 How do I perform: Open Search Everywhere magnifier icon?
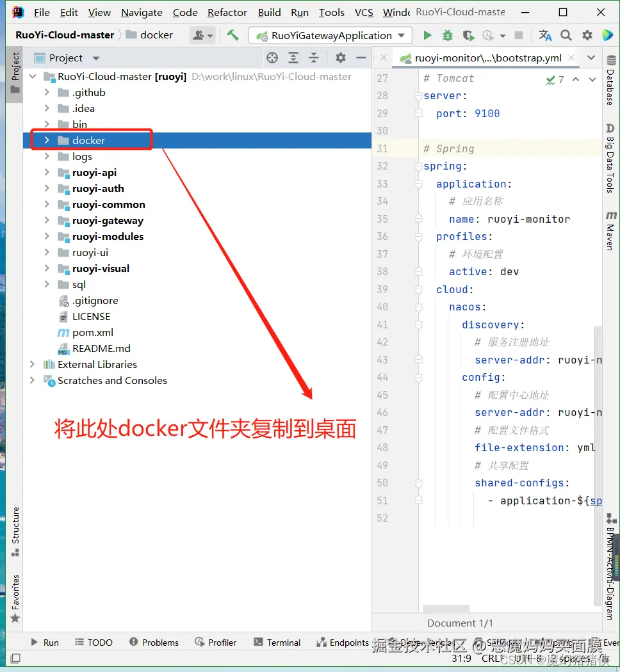tap(566, 35)
